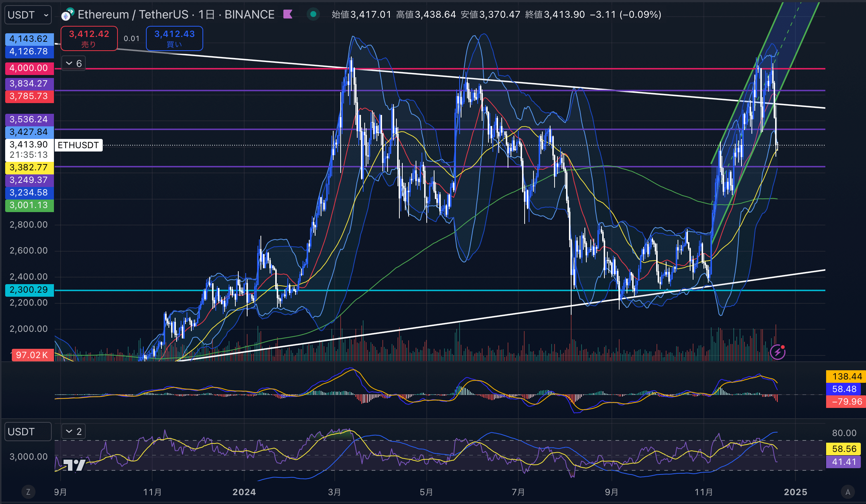Click the 3,785.73 red price label
This screenshot has height=504, width=866.
click(29, 96)
